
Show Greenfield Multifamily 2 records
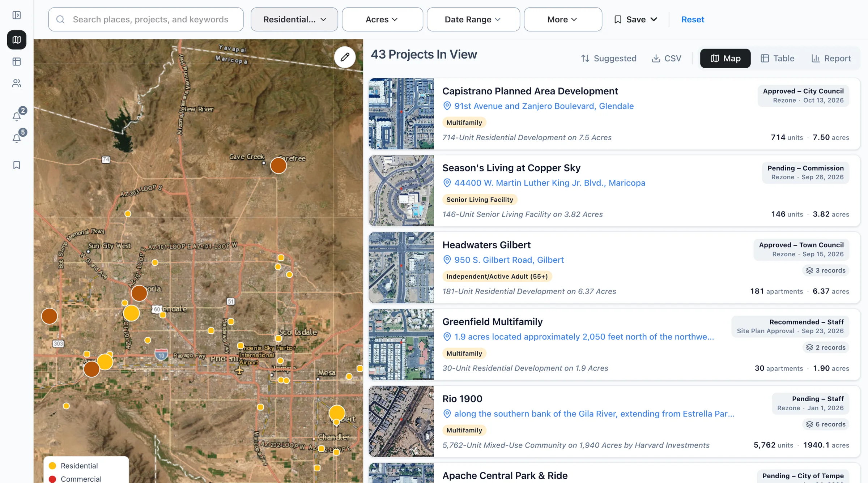(x=826, y=347)
